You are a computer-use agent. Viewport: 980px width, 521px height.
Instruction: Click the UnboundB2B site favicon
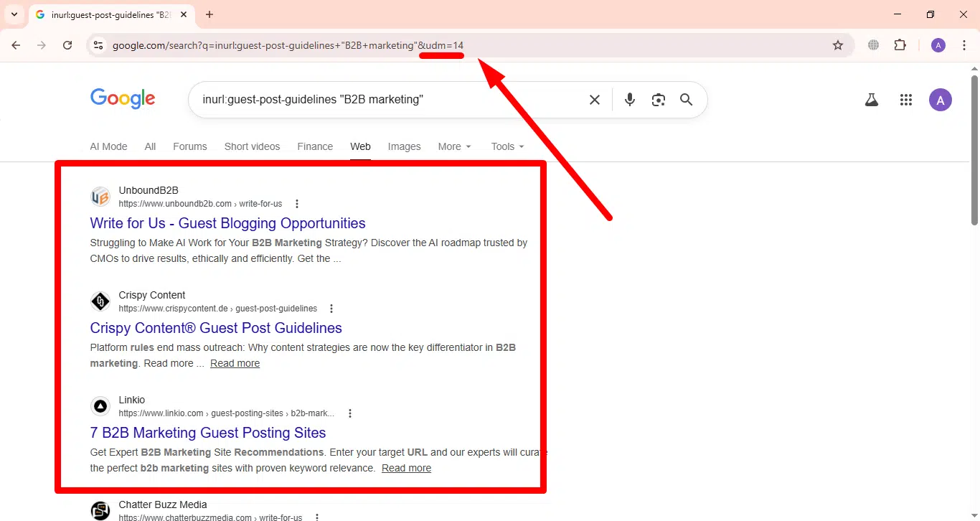tap(100, 197)
